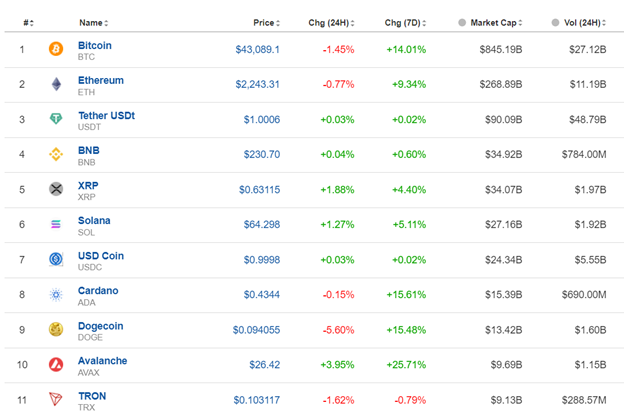Select Bitcoin market cap $845.19B
Screen dimensions: 624x415
click(x=501, y=49)
